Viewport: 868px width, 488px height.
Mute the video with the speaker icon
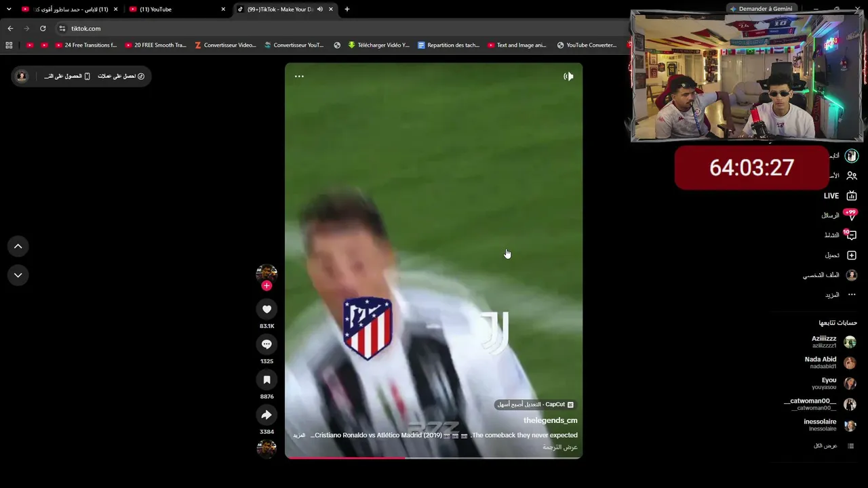[568, 76]
